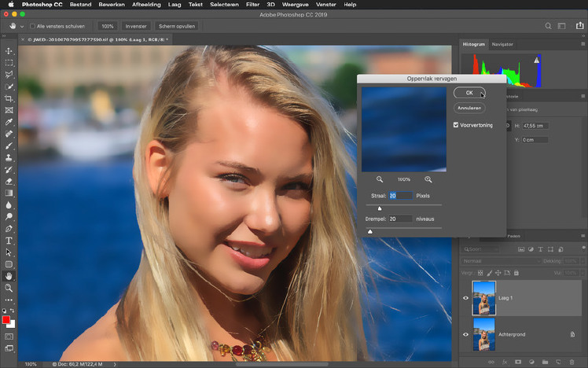The width and height of the screenshot is (588, 368).
Task: Toggle lock image pixels brush icon
Action: coord(490,273)
